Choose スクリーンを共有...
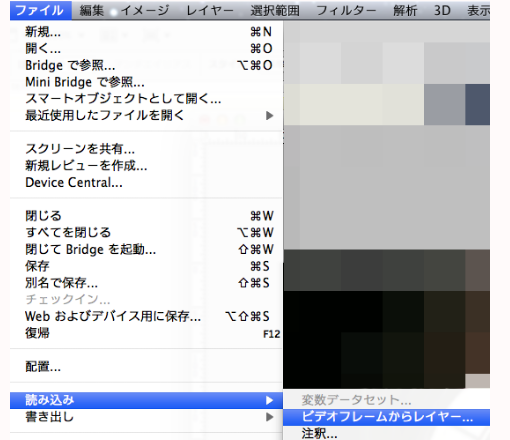The height and width of the screenshot is (440, 510). (146, 149)
